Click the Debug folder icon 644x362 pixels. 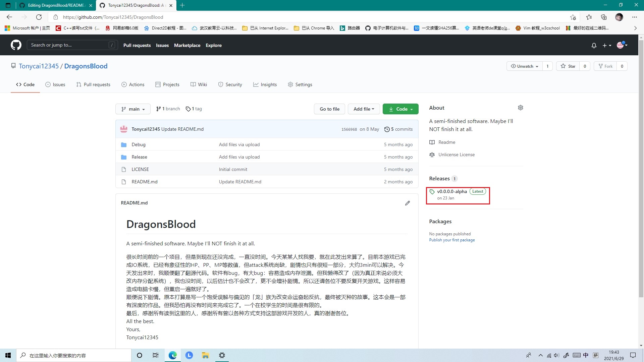[x=124, y=145]
